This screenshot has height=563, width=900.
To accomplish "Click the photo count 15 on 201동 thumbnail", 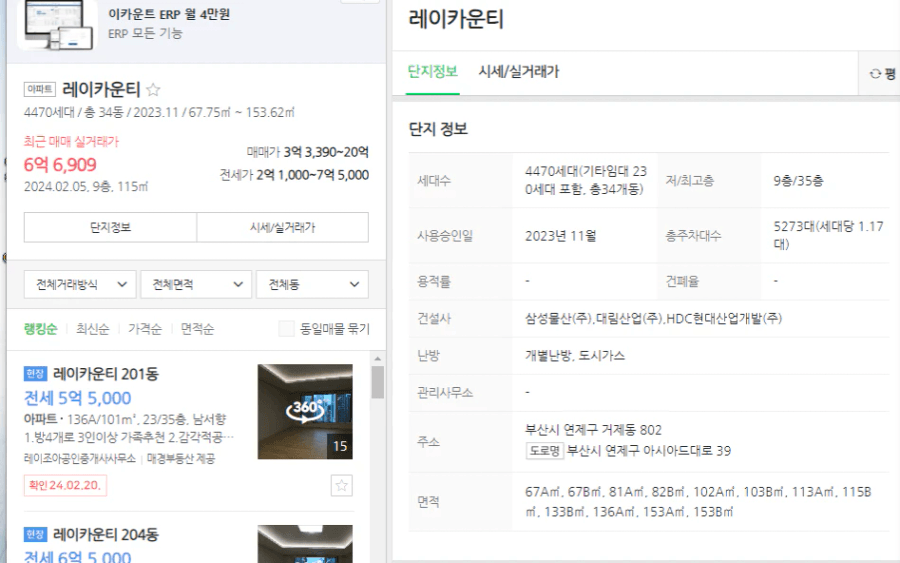I will coord(340,446).
